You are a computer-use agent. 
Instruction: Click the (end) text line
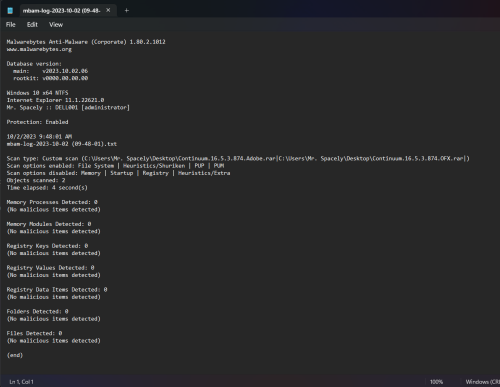[x=15, y=355]
